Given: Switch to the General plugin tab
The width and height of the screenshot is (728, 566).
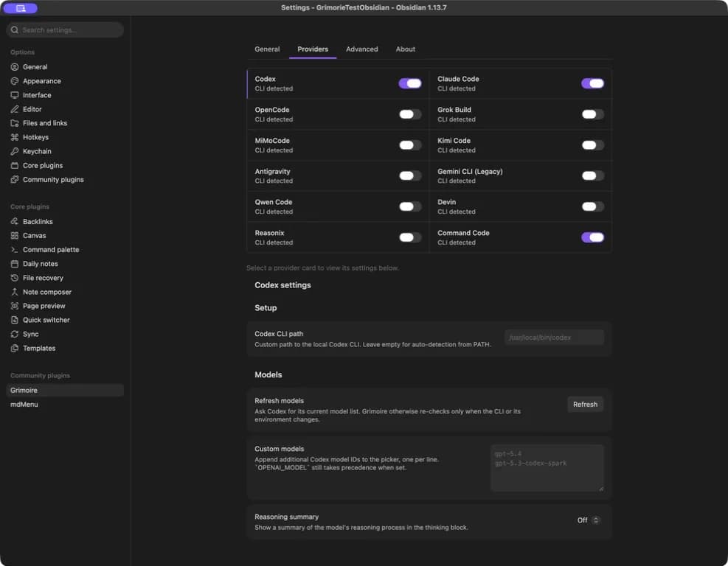Looking at the screenshot, I should 267,49.
